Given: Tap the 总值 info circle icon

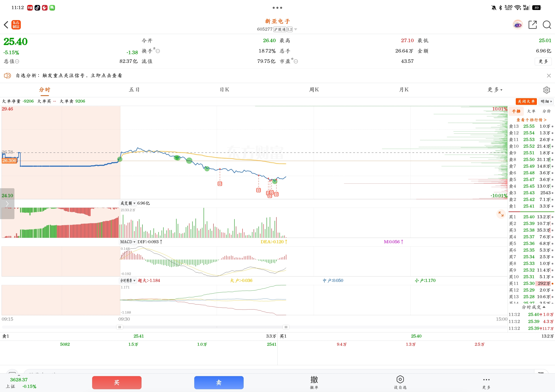Looking at the screenshot, I should point(17,61).
